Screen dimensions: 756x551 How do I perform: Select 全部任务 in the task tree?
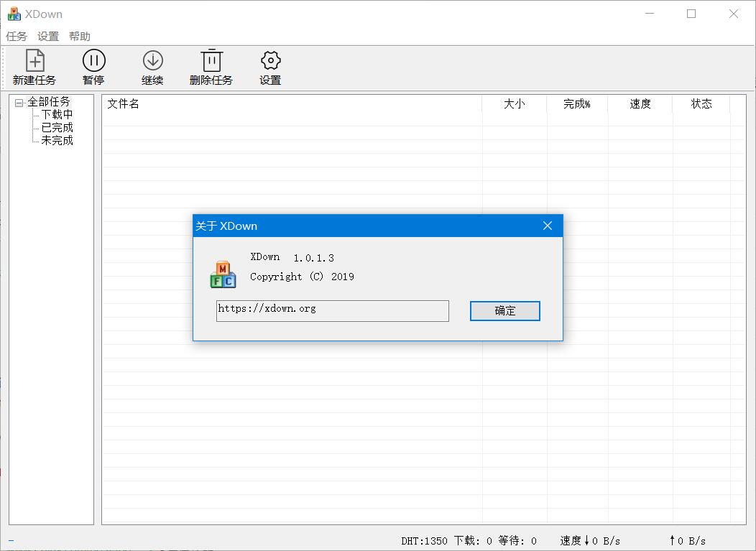tap(49, 102)
